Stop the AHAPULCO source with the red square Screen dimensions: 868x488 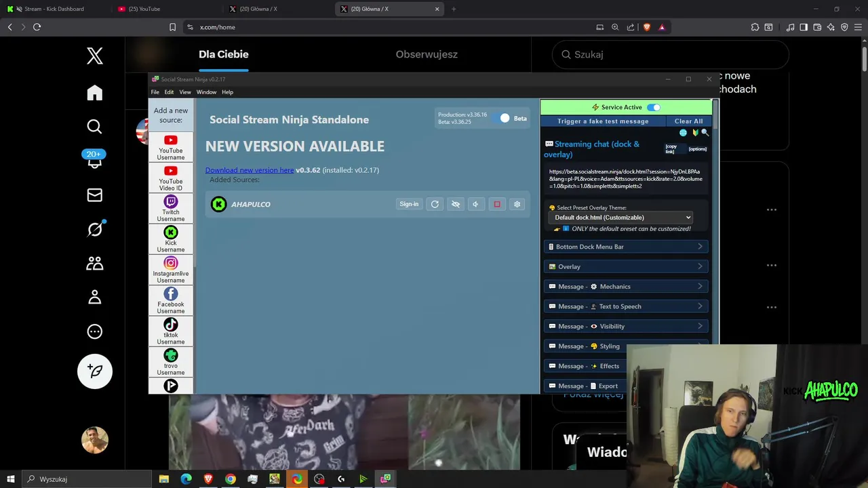tap(497, 204)
